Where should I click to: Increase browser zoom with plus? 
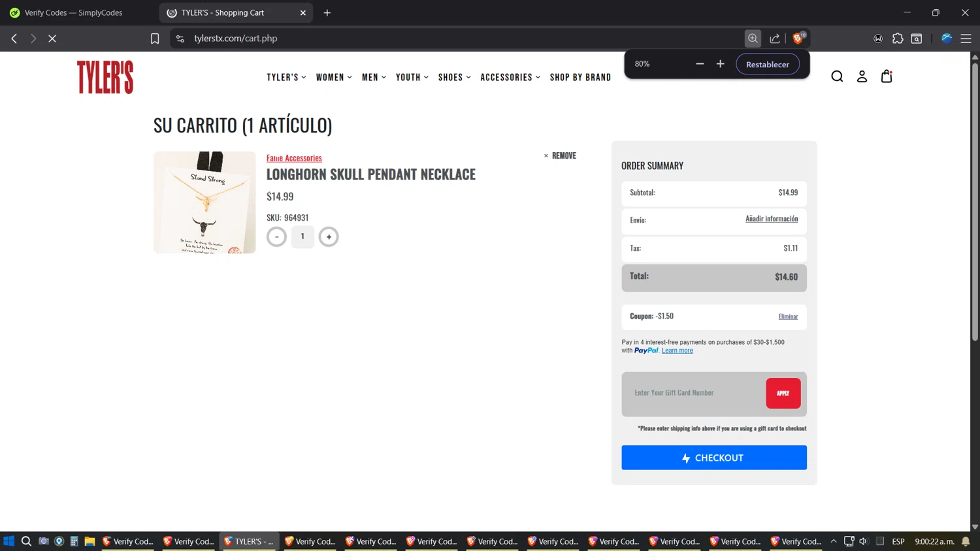(720, 64)
